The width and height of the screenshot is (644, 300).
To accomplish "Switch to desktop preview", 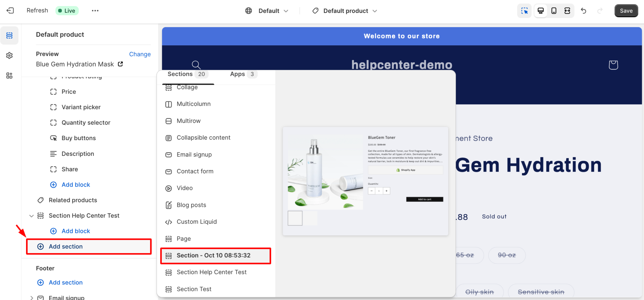I will click(541, 10).
